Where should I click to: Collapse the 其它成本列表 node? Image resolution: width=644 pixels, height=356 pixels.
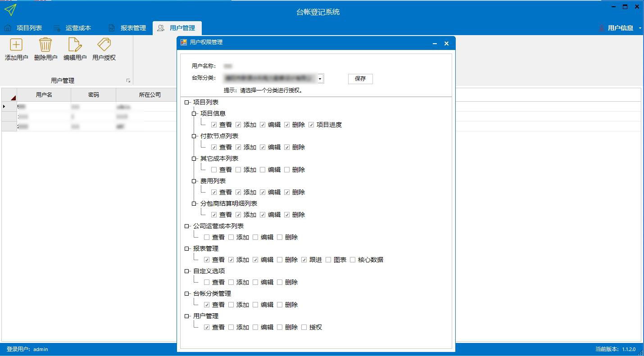pos(194,159)
